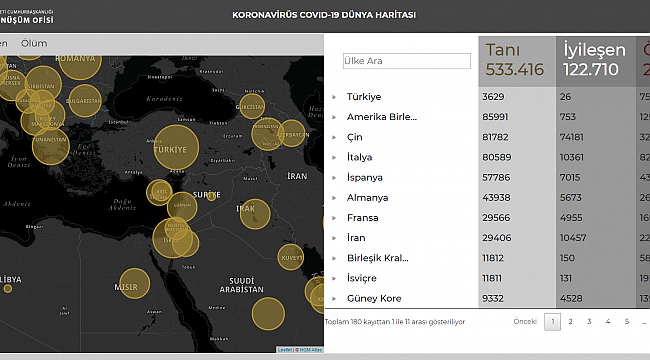Select the İtalya country name
The height and width of the screenshot is (360, 650).
tap(359, 158)
